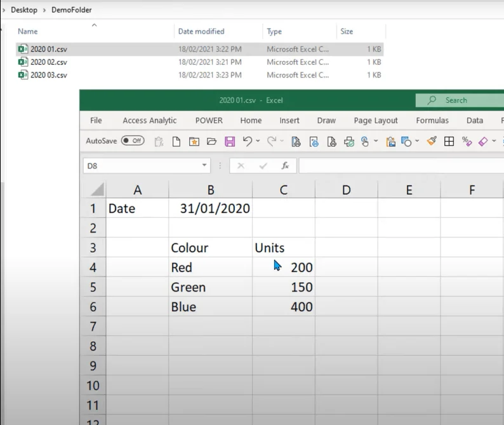Click the Shapes icon in the toolbar

click(x=406, y=141)
